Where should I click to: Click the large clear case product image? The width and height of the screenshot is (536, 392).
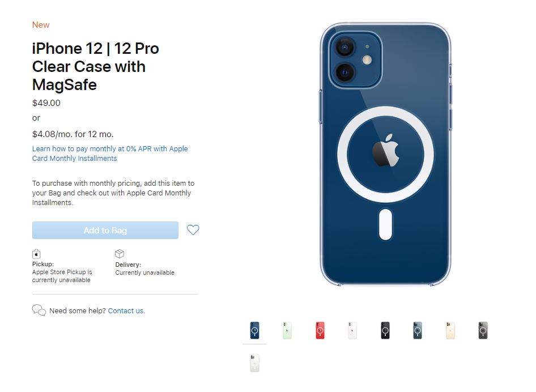coord(386,155)
